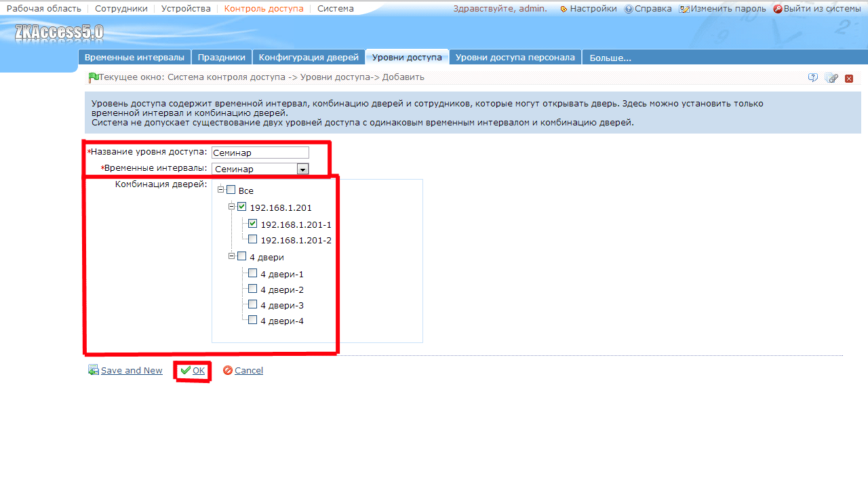Viewport: 868px width, 482px height.
Task: Open the Больше... tab
Action: [610, 58]
